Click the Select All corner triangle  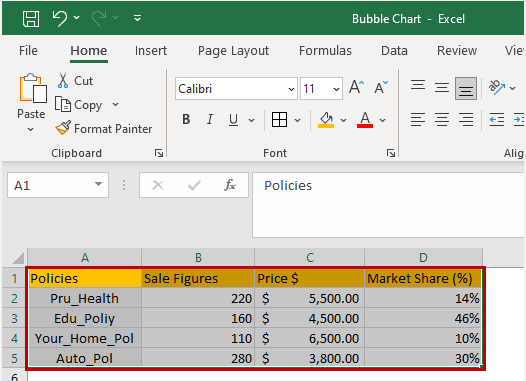point(18,258)
